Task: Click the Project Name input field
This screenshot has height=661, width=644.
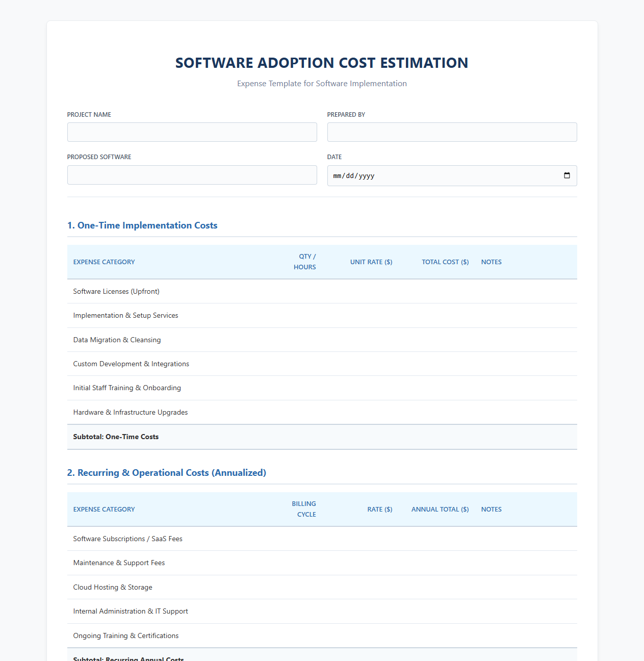Action: 192,132
